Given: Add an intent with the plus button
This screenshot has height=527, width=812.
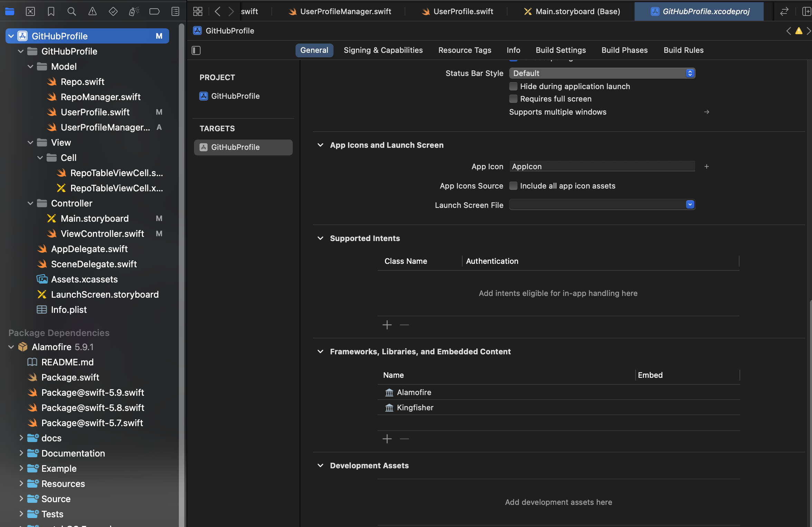Looking at the screenshot, I should pos(387,325).
